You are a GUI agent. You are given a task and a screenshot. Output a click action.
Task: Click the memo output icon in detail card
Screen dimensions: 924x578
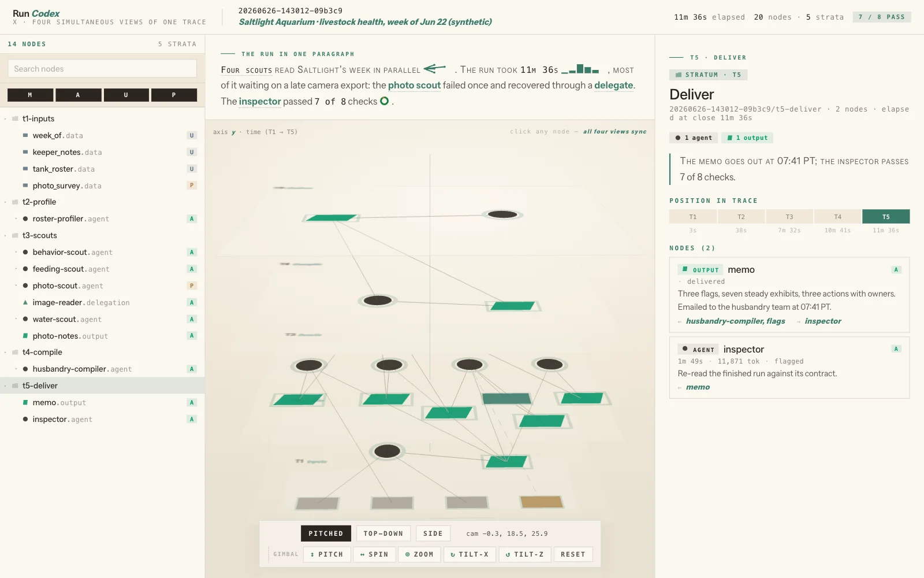[x=685, y=269]
